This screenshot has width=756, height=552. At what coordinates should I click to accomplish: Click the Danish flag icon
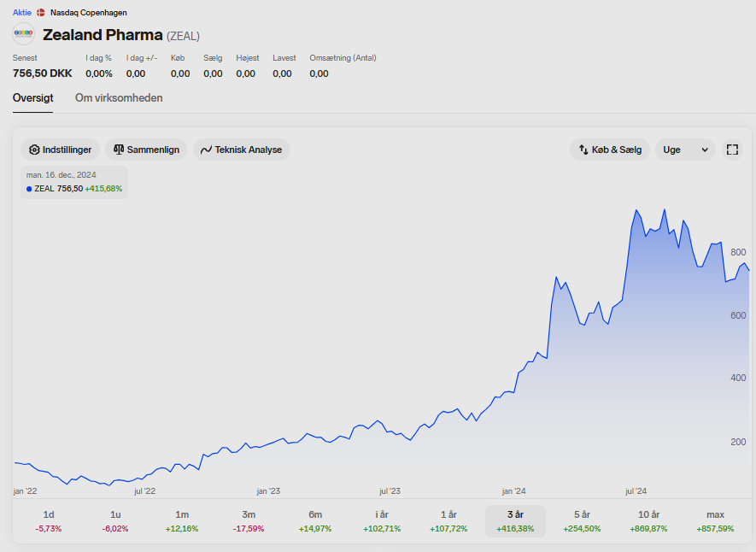(x=41, y=13)
